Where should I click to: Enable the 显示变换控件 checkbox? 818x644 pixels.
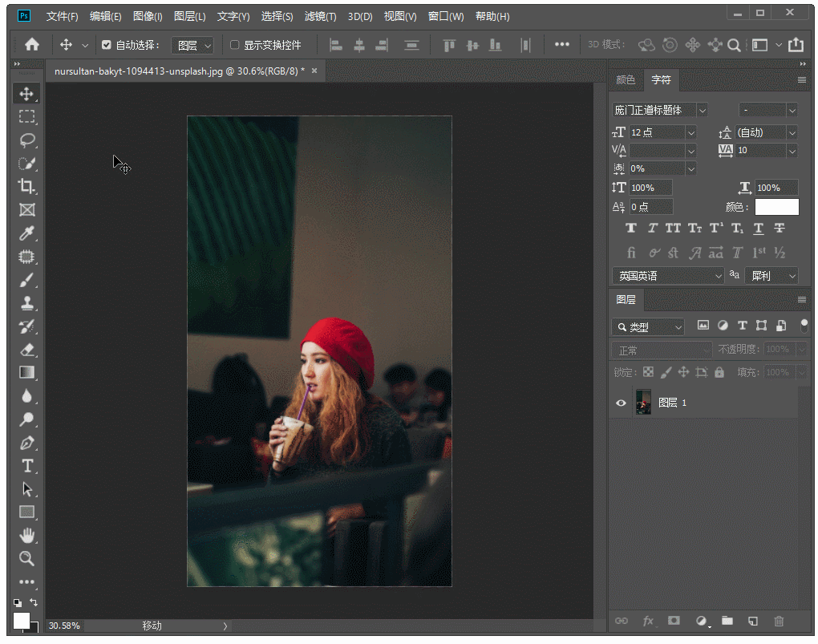[x=235, y=45]
